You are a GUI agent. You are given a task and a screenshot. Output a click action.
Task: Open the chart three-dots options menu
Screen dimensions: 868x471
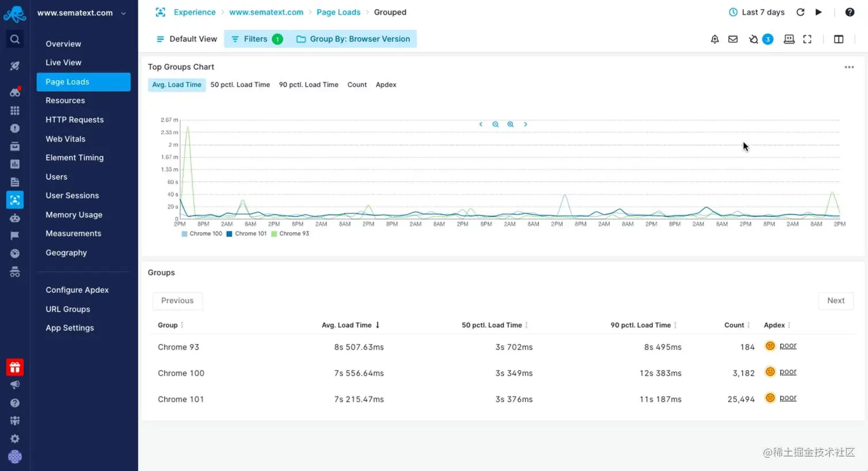(849, 67)
